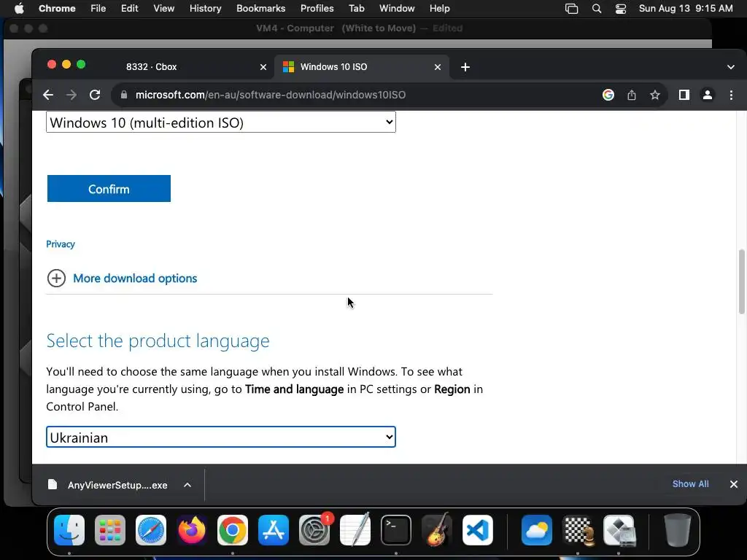Open the tab search chevron
Image resolution: width=747 pixels, height=560 pixels.
click(731, 67)
